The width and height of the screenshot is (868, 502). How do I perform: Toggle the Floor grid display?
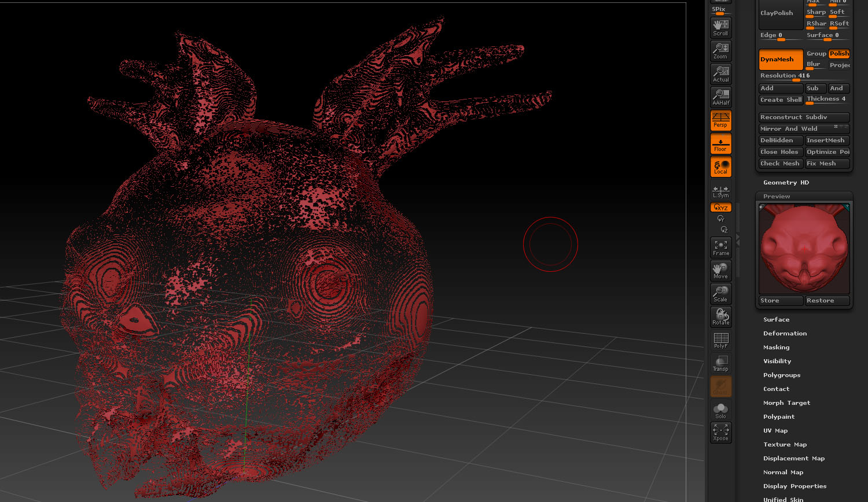coord(721,144)
